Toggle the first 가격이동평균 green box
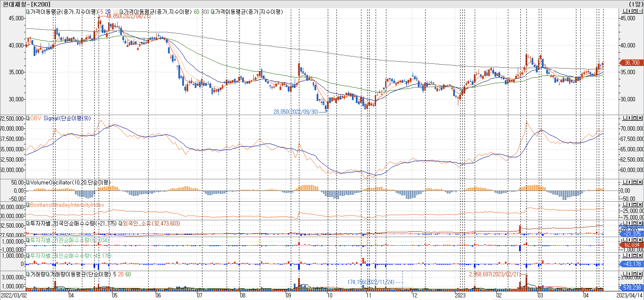644x300 pixels. 28,11
